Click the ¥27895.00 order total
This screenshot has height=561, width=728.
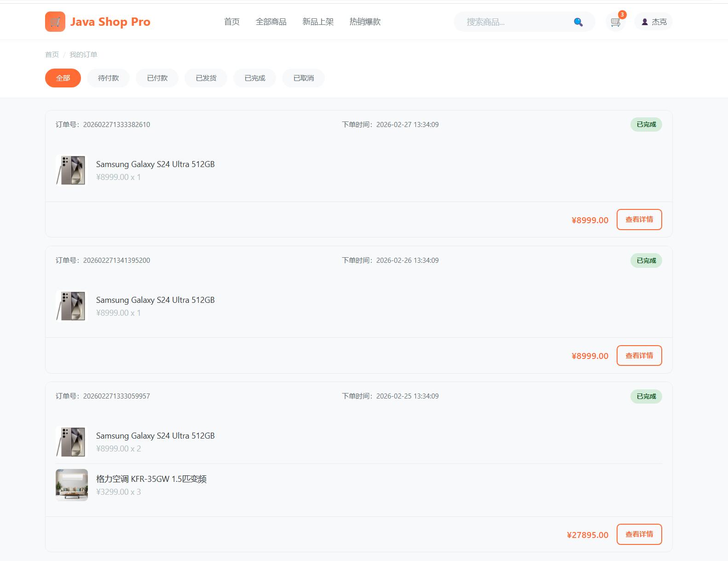588,535
